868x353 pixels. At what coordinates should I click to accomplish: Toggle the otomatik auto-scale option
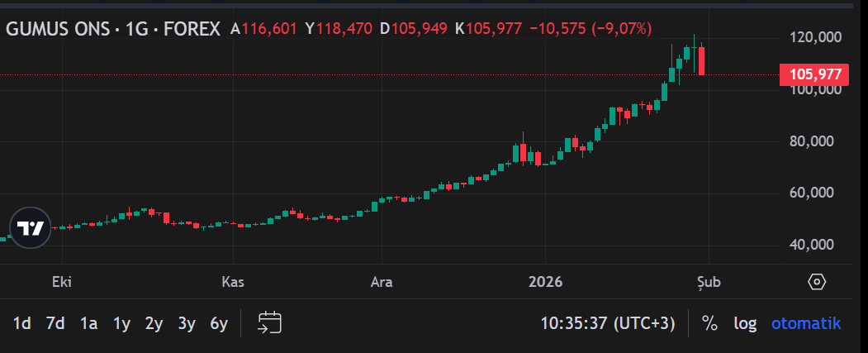(x=805, y=323)
